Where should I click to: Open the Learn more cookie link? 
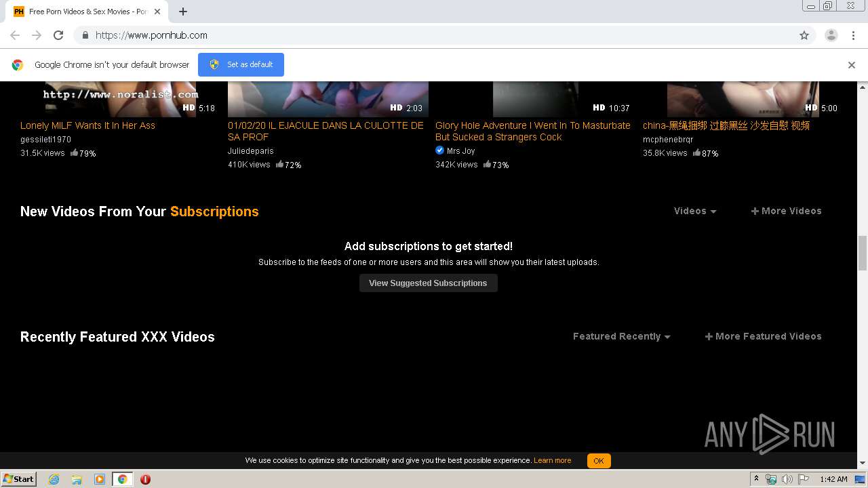click(552, 461)
